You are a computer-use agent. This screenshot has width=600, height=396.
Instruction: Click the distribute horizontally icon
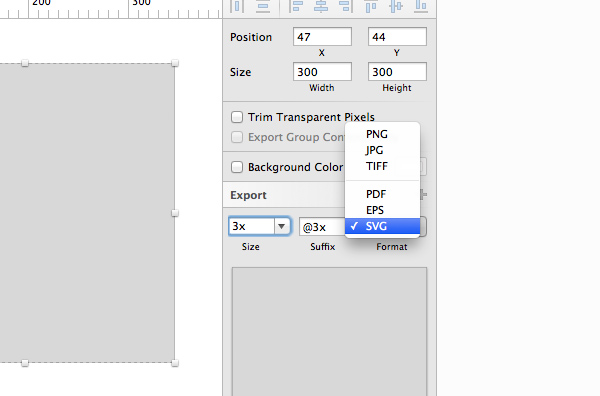237,6
